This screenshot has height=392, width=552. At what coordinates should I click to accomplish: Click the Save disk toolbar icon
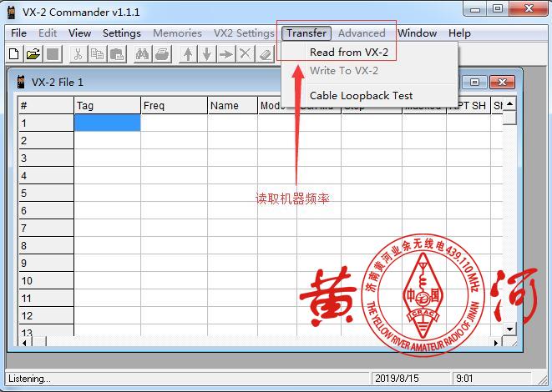(53, 54)
